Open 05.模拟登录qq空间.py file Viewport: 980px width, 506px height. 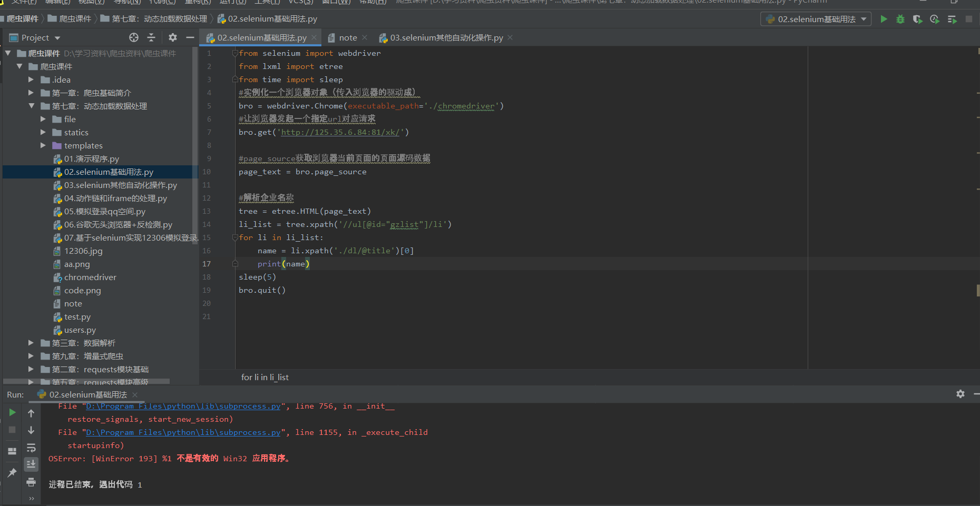[x=104, y=211]
